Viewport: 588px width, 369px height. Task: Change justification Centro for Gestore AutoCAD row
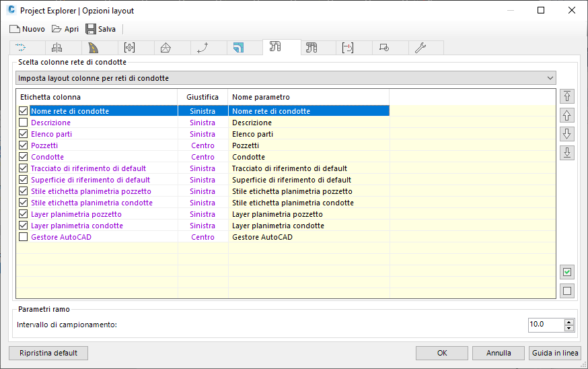[x=203, y=237]
